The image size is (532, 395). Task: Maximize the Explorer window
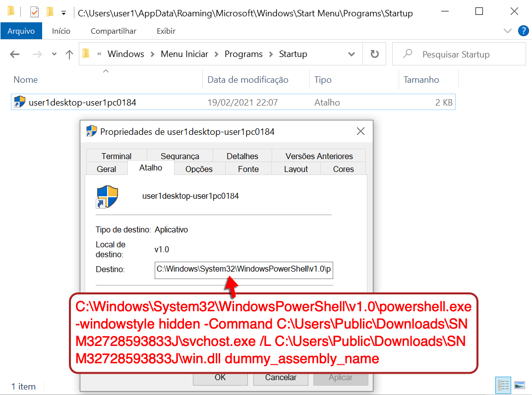(479, 11)
